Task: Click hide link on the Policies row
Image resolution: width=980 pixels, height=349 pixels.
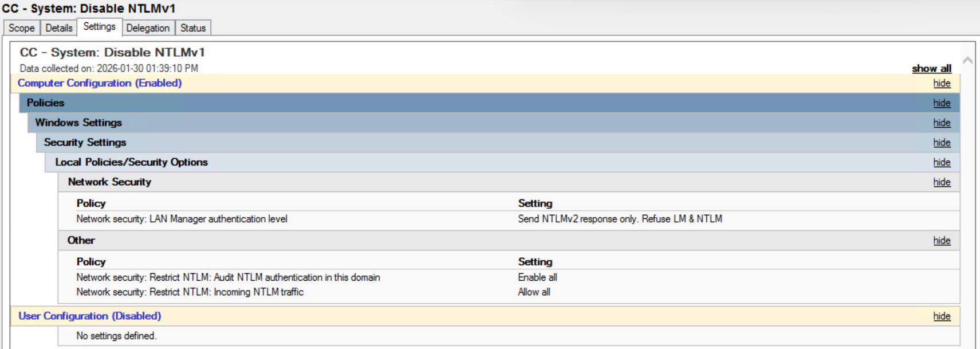Action: pyautogui.click(x=942, y=103)
